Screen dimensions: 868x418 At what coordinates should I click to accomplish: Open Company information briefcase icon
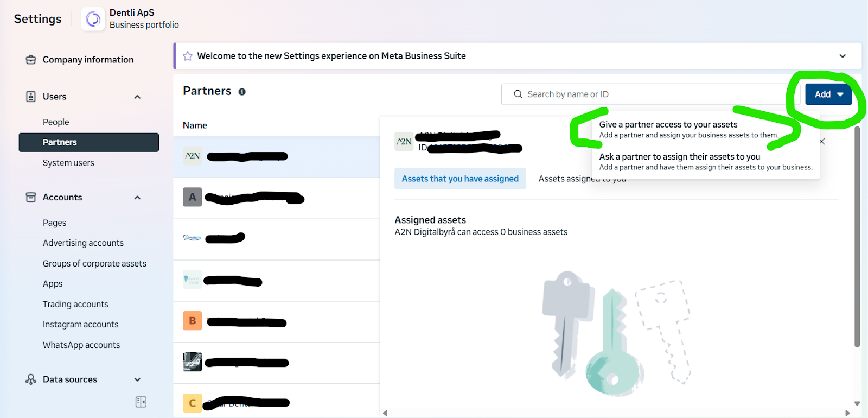(31, 60)
